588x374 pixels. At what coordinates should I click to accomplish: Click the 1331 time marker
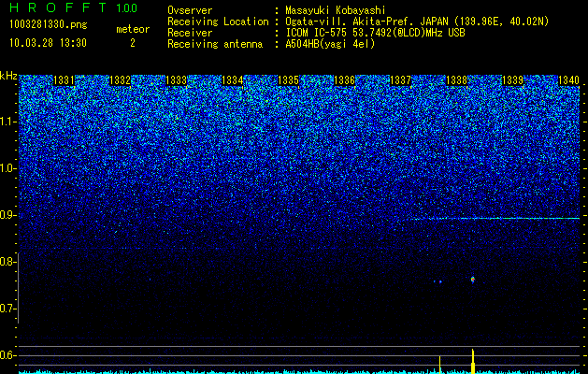64,80
